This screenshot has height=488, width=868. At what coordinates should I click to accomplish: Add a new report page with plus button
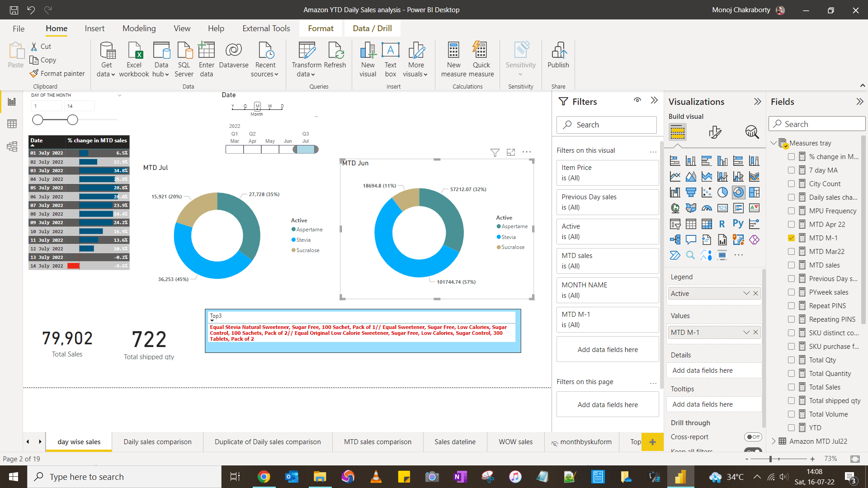tap(652, 442)
